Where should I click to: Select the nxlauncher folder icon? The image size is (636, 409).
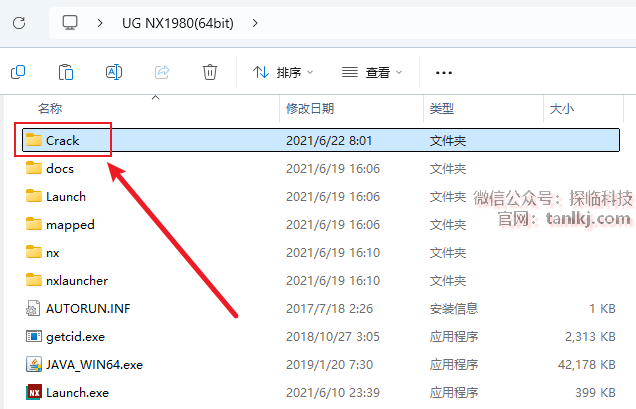click(34, 280)
